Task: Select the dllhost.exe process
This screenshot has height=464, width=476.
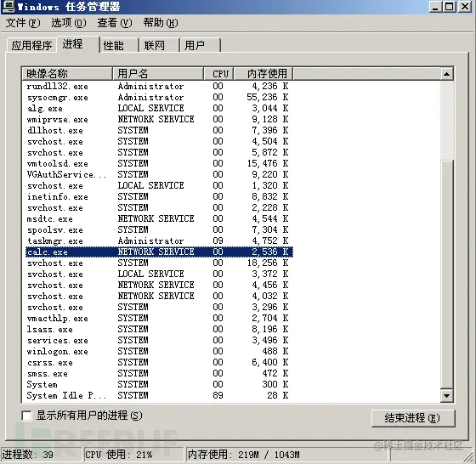Action: click(159, 131)
